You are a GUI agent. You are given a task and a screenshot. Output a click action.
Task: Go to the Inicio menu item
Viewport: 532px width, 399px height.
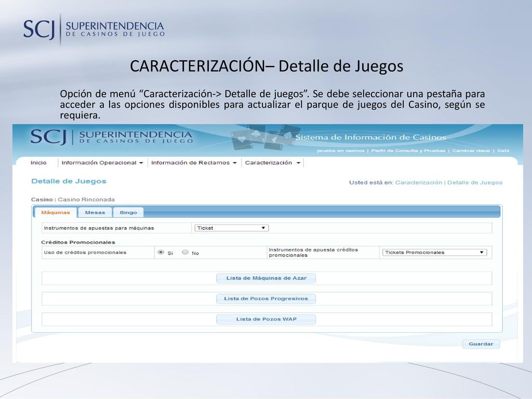[x=38, y=163]
